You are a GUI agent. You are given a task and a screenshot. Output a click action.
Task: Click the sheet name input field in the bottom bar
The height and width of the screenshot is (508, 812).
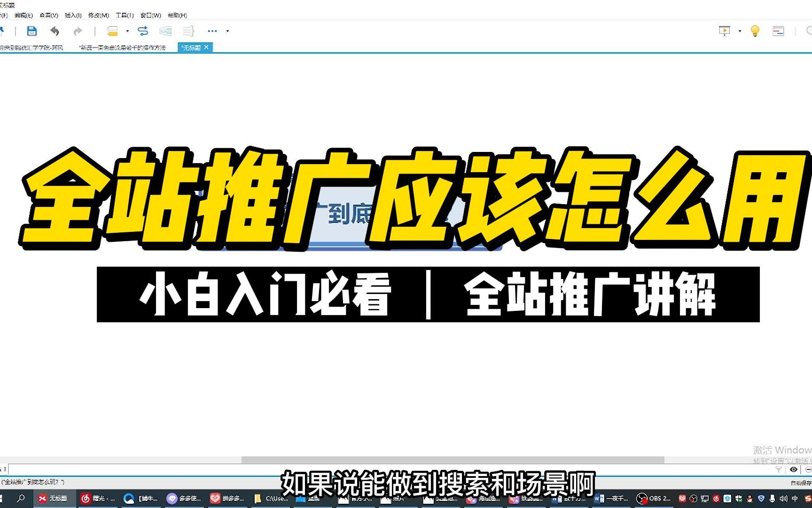pos(390,469)
